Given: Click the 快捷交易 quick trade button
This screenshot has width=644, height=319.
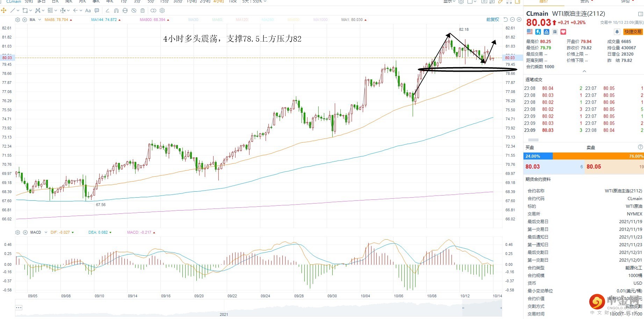Looking at the screenshot, I should [633, 32].
